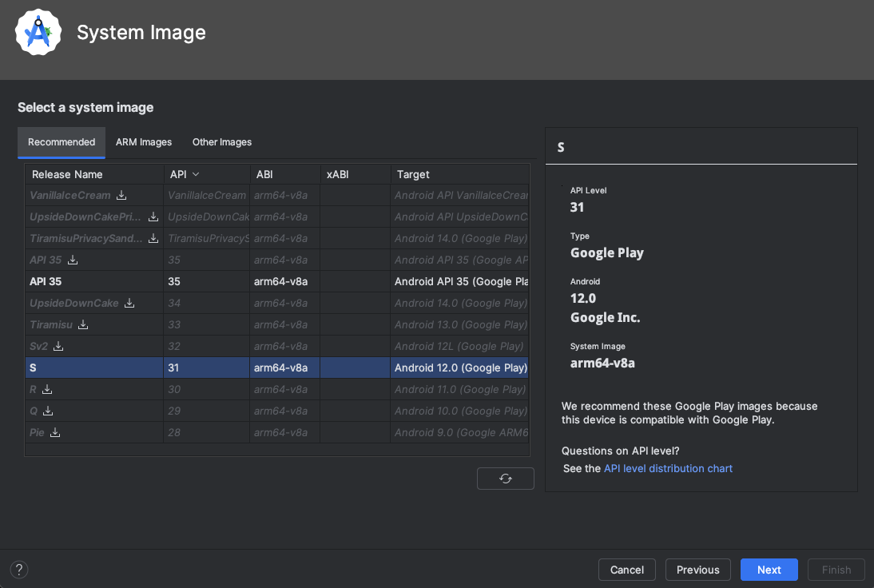Click the Cancel button
Image resolution: width=874 pixels, height=588 pixels.
point(627,570)
